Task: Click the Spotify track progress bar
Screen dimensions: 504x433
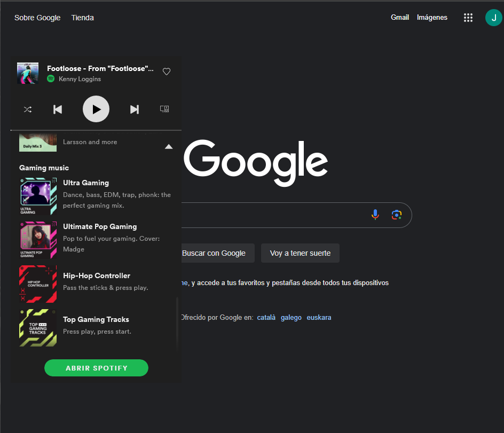Action: (x=96, y=130)
